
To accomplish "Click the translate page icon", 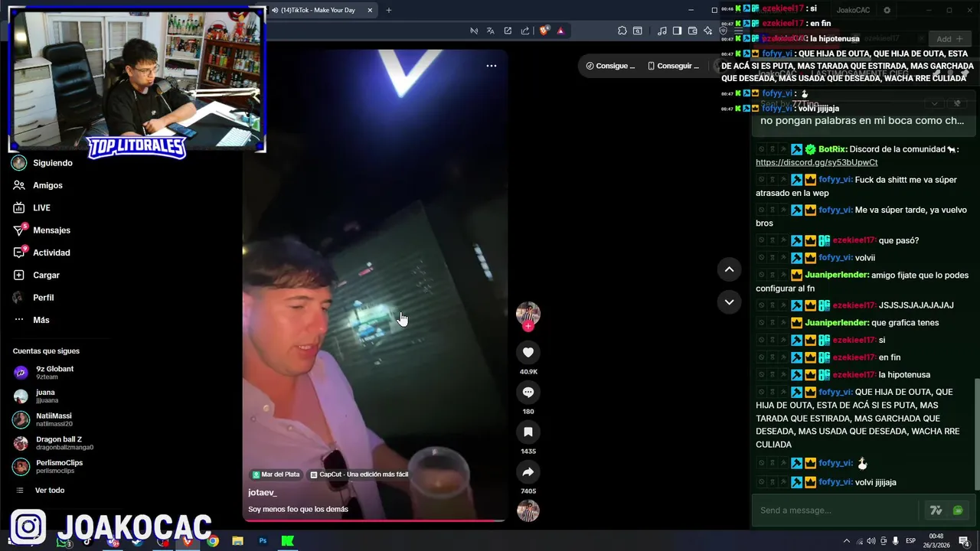I will pyautogui.click(x=490, y=31).
